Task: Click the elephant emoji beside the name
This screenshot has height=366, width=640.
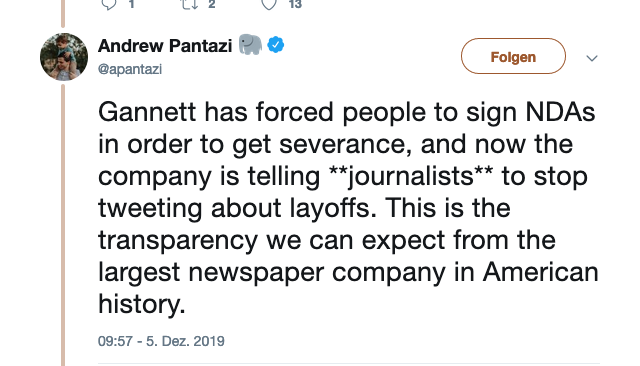Action: pyautogui.click(x=250, y=44)
